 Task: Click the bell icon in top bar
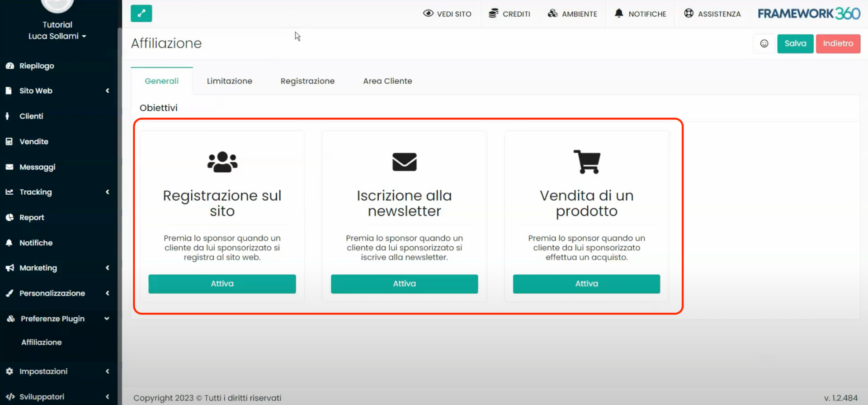pos(619,13)
